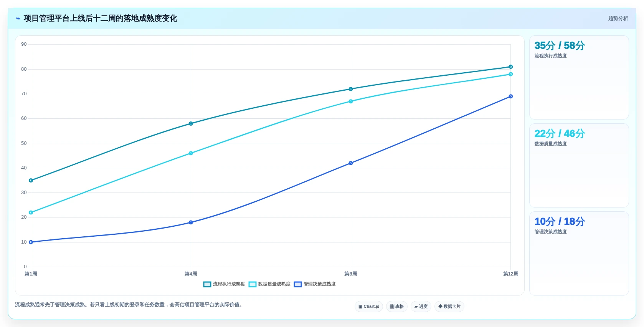The height and width of the screenshot is (327, 644).
Task: Toggle the 管理决策成熟度 legend swatch
Action: (298, 284)
